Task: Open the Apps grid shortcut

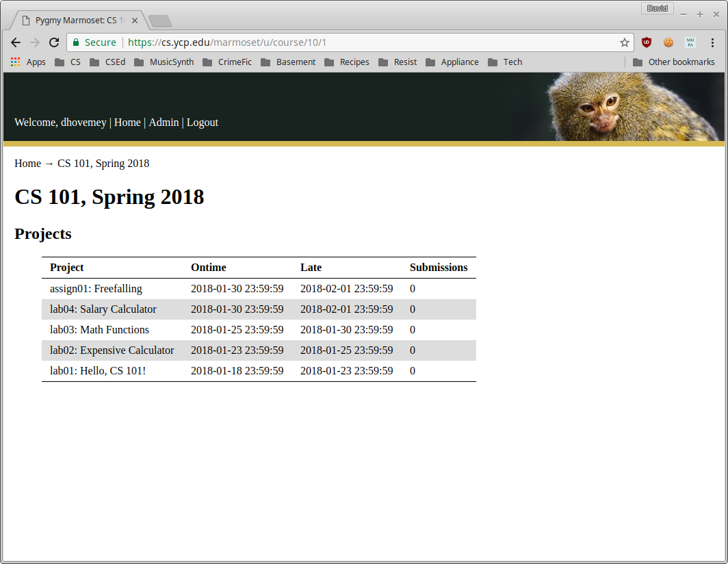Action: point(28,62)
